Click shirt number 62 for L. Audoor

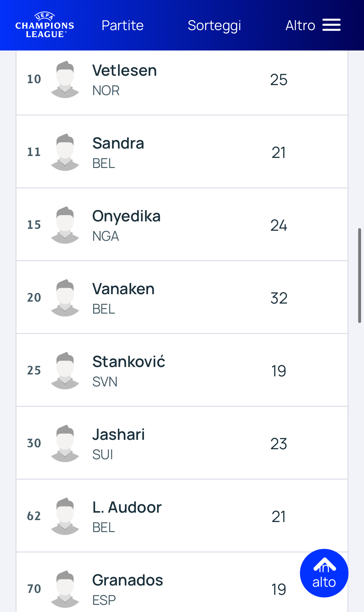pos(34,516)
